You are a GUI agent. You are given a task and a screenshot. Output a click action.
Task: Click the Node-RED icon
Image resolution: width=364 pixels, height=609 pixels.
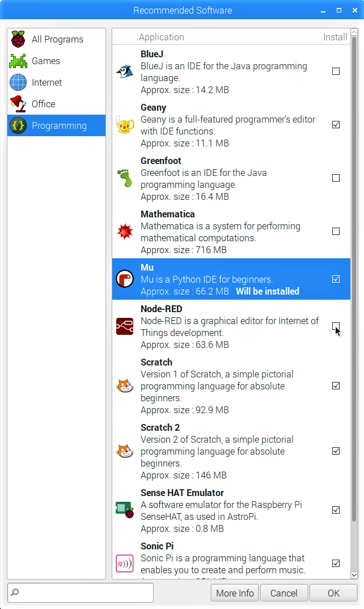[x=125, y=327]
